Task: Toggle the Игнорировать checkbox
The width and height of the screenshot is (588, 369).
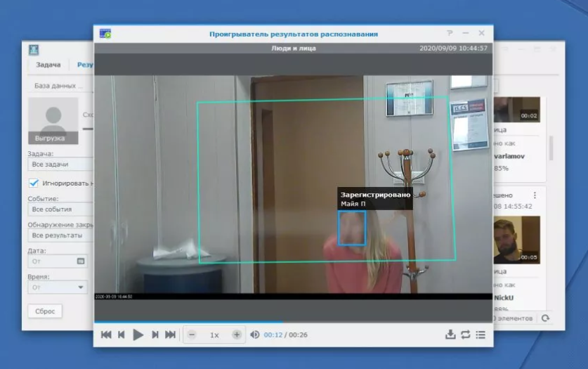Action: [34, 183]
